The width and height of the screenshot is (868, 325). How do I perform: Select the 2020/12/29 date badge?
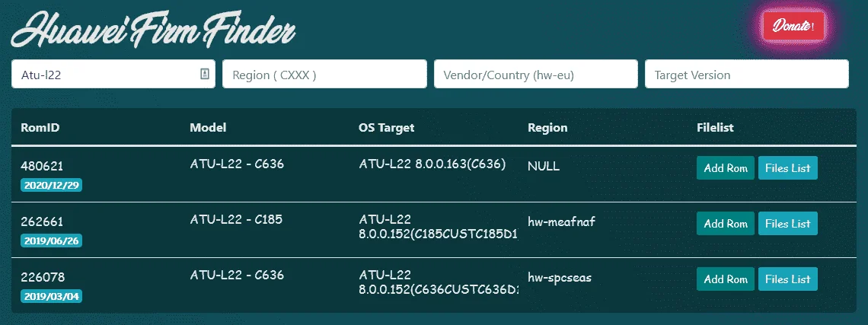point(52,186)
